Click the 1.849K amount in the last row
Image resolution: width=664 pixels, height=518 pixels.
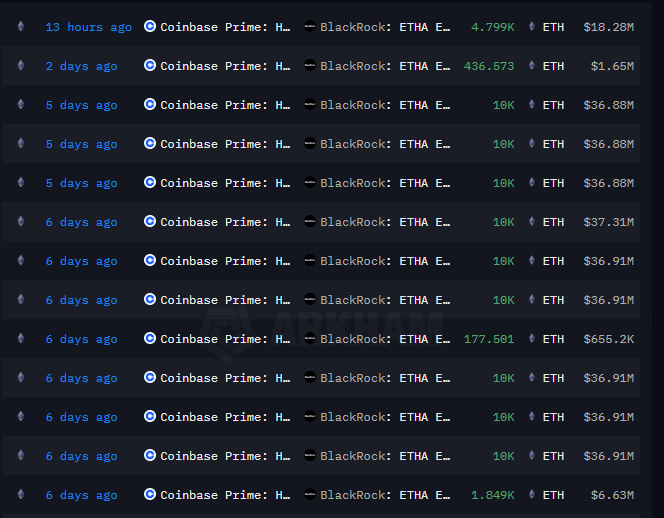pyautogui.click(x=492, y=495)
